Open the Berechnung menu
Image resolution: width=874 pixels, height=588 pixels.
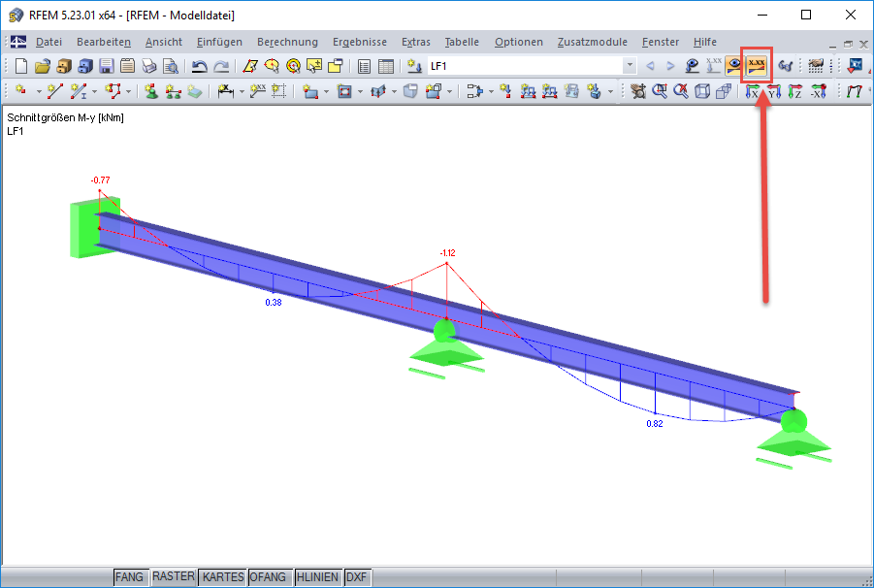coord(287,42)
